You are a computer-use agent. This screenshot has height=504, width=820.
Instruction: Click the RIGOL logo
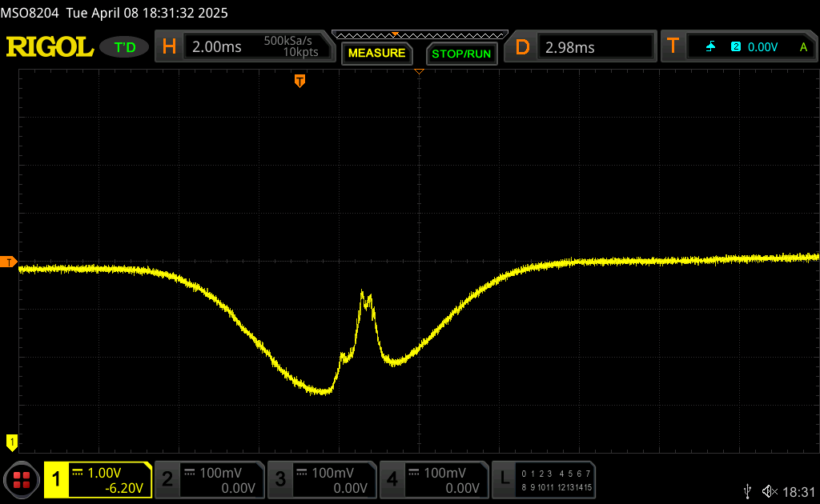click(x=50, y=47)
